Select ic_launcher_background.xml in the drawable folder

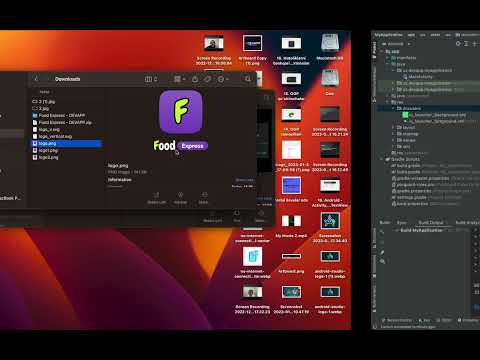coord(434,115)
